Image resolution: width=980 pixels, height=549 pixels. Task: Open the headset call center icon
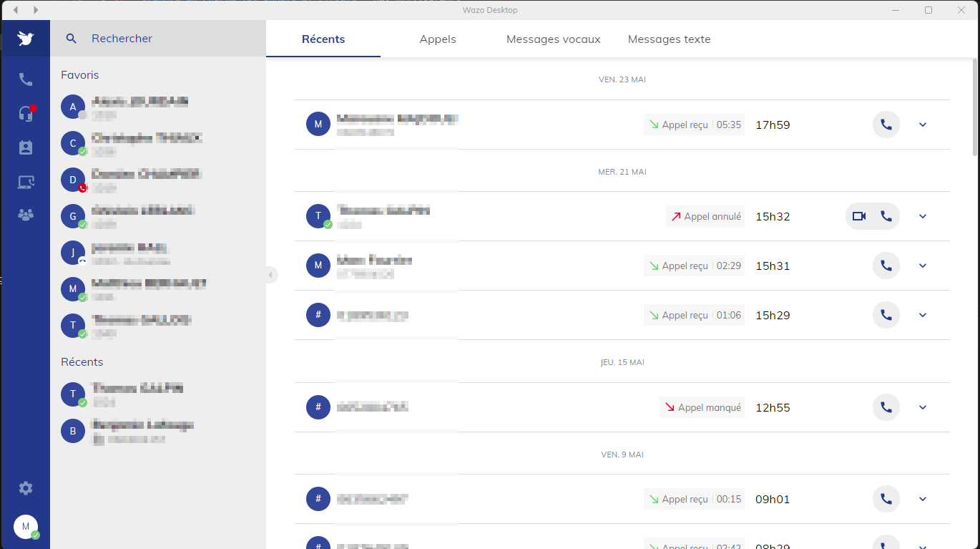pos(26,113)
